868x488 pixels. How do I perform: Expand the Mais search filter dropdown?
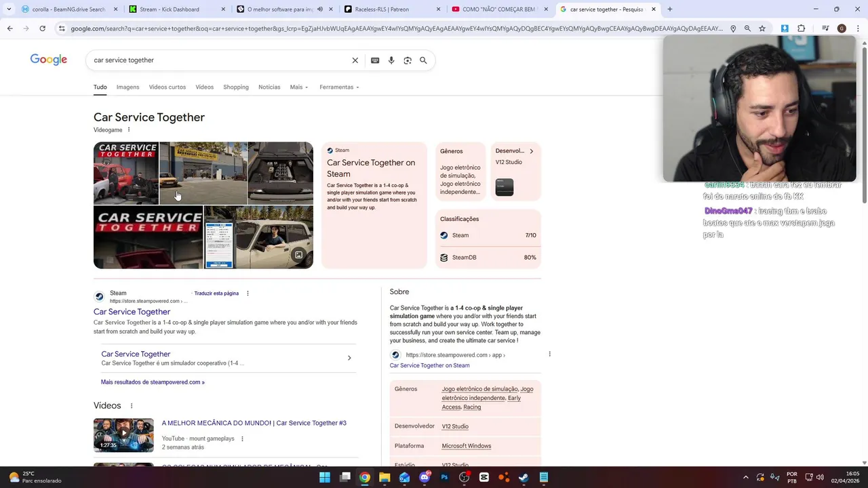(299, 87)
